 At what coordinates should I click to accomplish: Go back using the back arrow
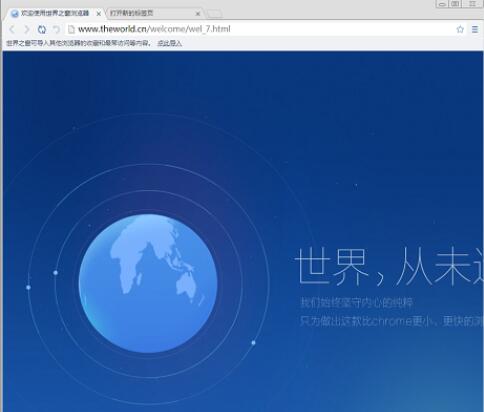[12, 29]
